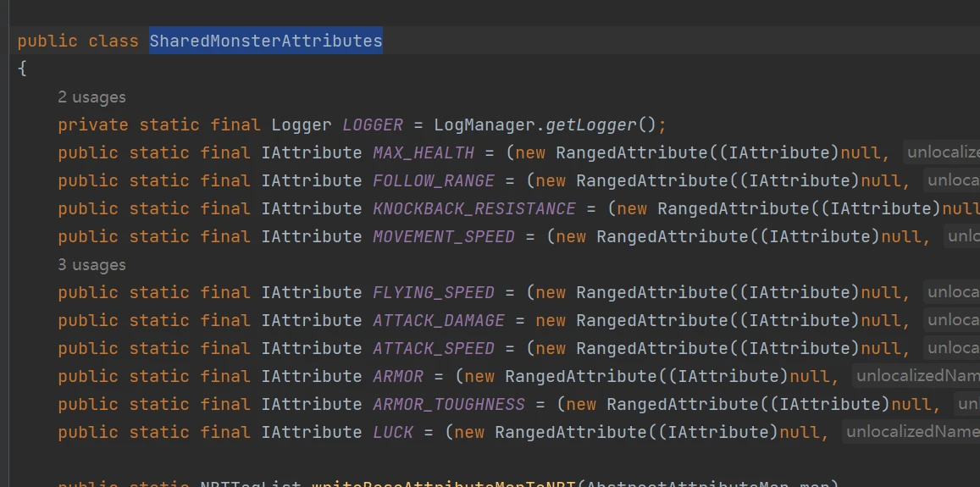Click the 'private' keyword on the LOGGER line

93,125
